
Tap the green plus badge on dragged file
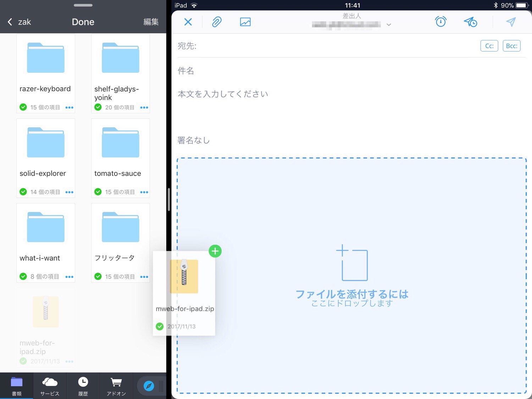coord(215,251)
